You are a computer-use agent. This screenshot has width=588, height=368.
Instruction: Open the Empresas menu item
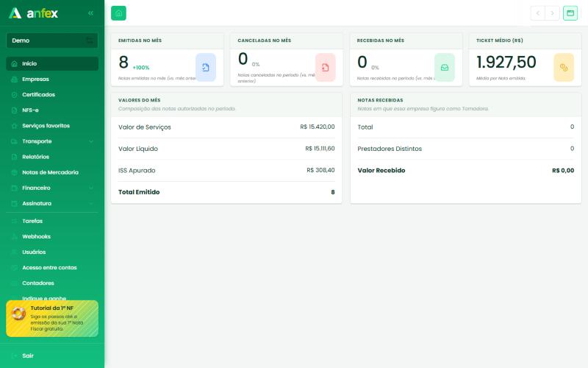pos(52,79)
